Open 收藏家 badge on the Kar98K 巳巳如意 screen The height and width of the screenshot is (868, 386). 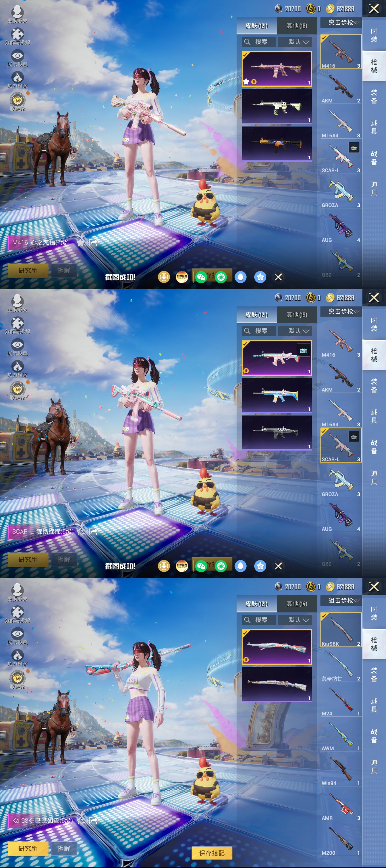coord(17,680)
